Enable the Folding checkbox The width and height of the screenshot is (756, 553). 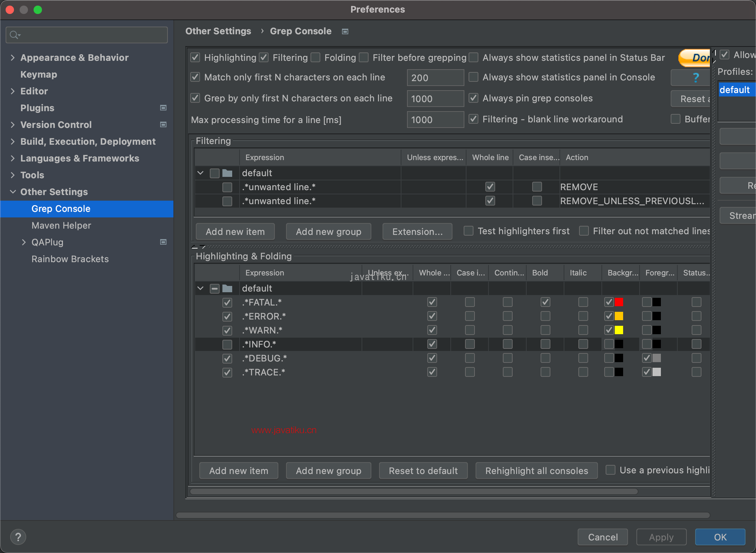pyautogui.click(x=315, y=57)
